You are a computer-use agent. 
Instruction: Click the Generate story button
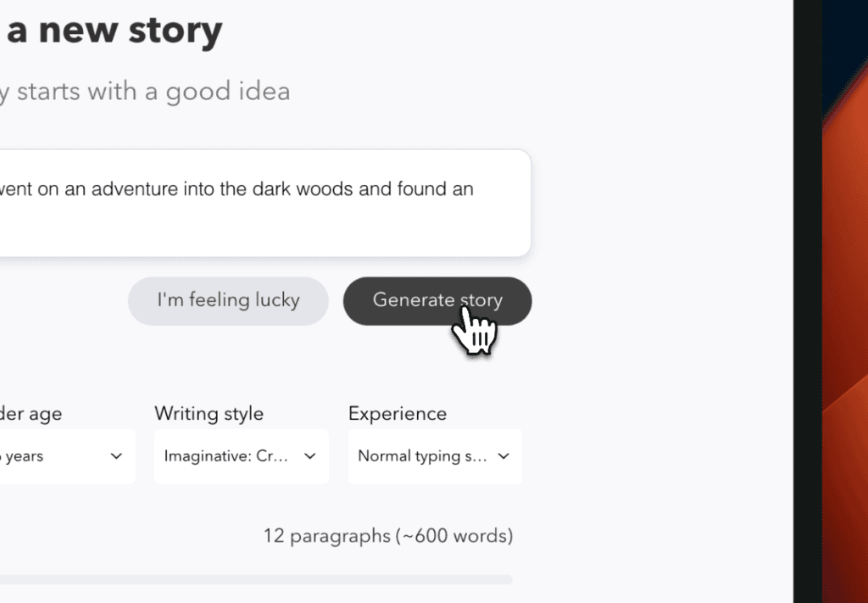(x=437, y=300)
